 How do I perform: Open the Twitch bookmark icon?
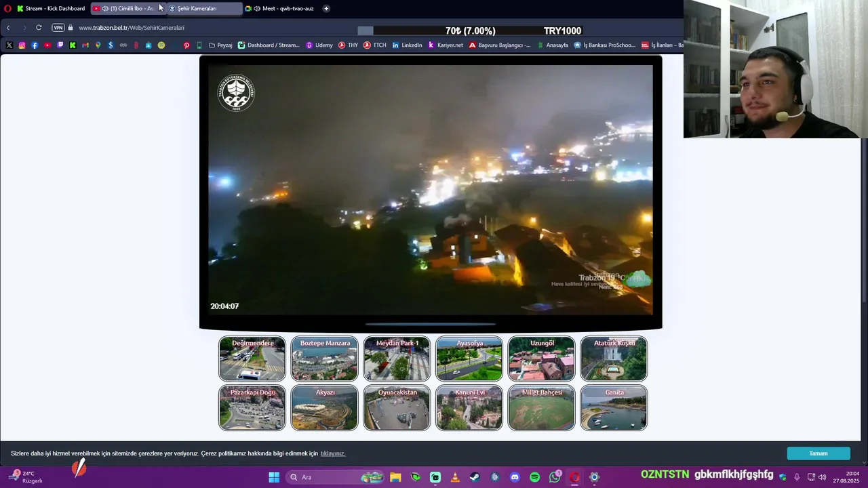(60, 45)
